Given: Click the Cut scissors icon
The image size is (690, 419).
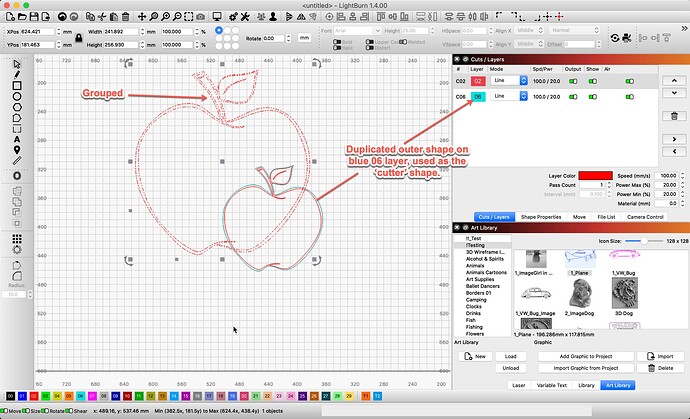Looking at the screenshot, I should [x=102, y=17].
